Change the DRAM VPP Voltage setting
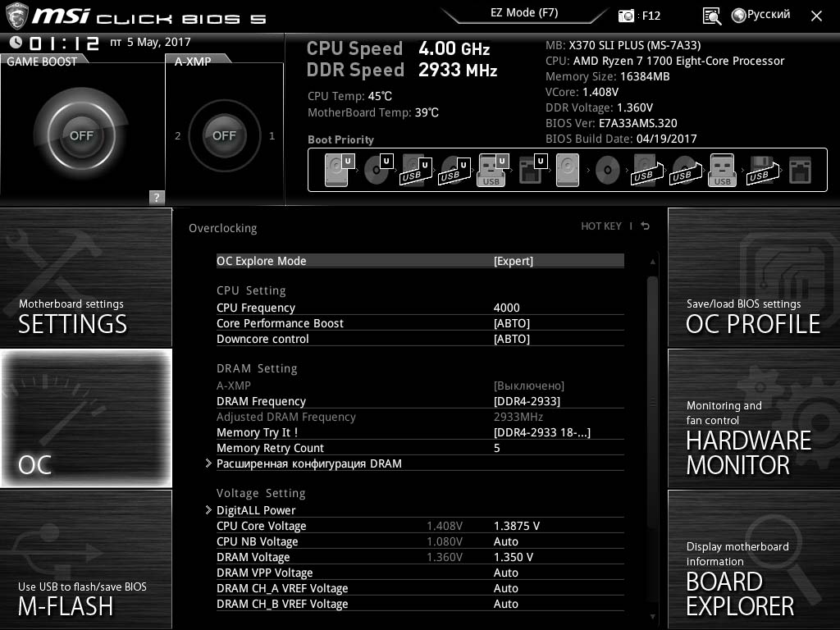 [420, 573]
